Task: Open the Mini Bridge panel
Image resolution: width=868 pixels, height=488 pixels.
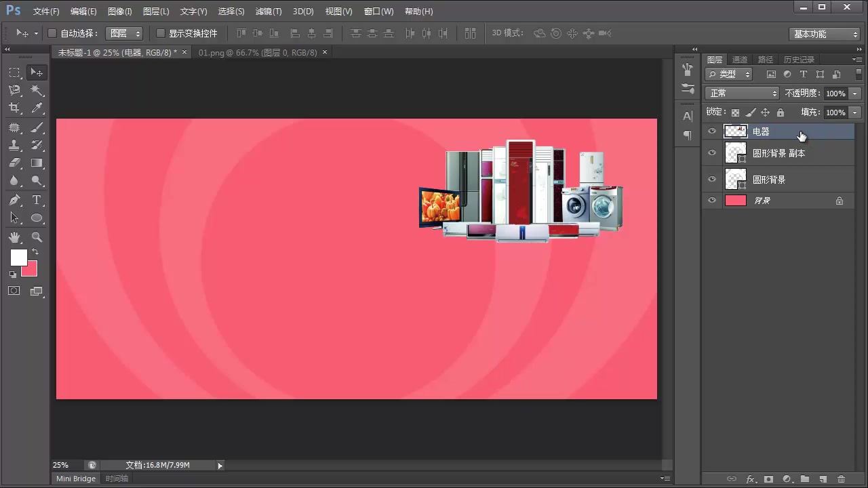Action: pos(75,479)
